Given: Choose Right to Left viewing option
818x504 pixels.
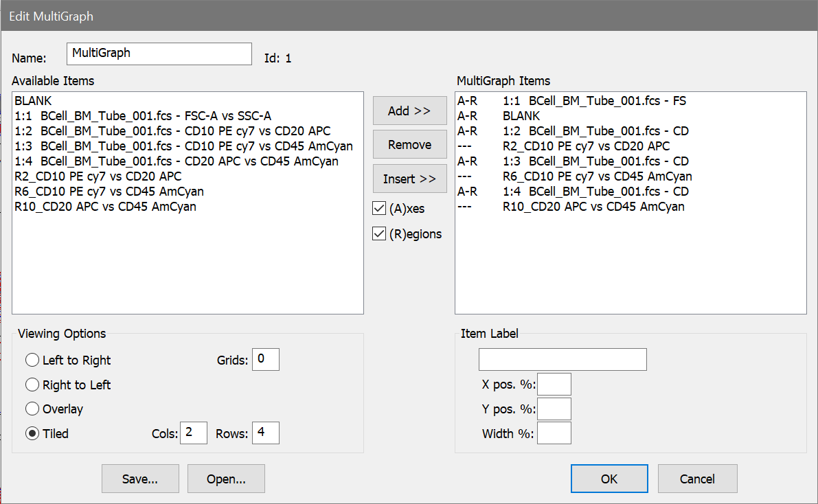Looking at the screenshot, I should tap(32, 385).
